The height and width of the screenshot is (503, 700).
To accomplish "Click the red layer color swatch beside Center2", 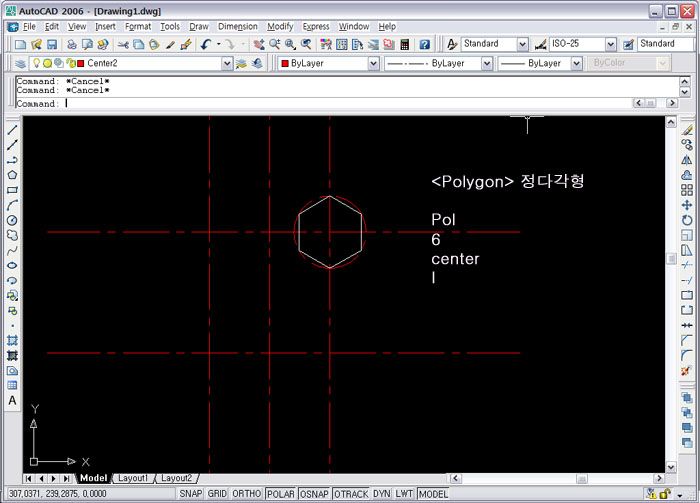I will click(x=81, y=64).
